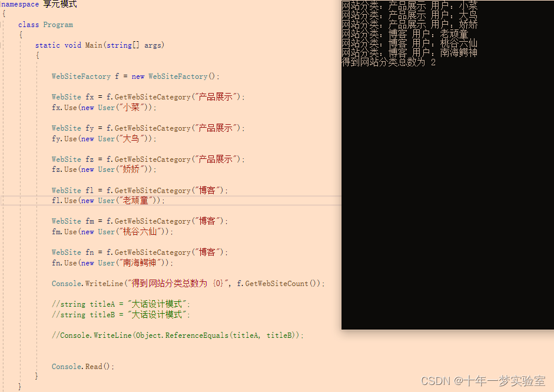Click the fz.Use(new User("娇娇")) line
The width and height of the screenshot is (554, 392).
tap(104, 170)
